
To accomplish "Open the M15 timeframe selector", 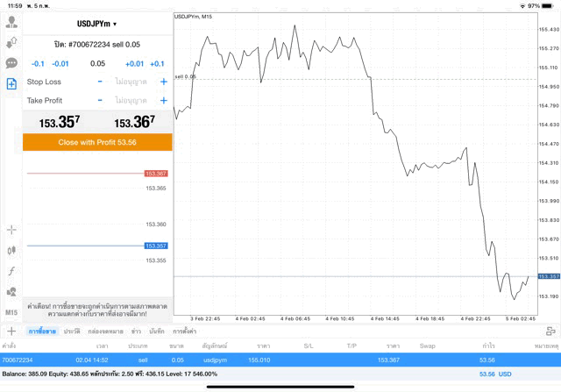I will coord(11,312).
